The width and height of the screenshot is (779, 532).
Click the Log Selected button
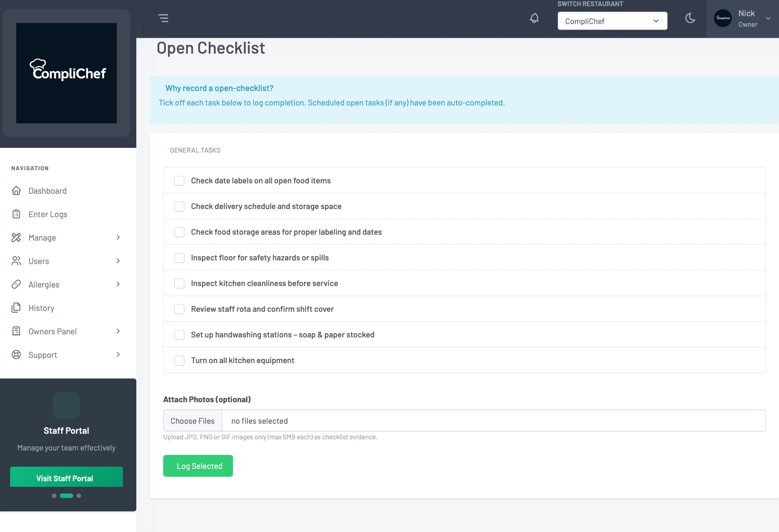tap(198, 466)
